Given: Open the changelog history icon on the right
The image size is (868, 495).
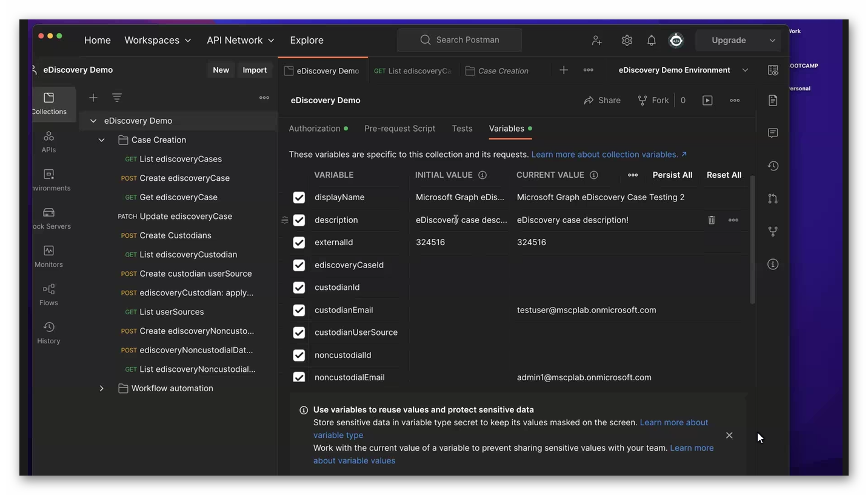Looking at the screenshot, I should pyautogui.click(x=773, y=166).
